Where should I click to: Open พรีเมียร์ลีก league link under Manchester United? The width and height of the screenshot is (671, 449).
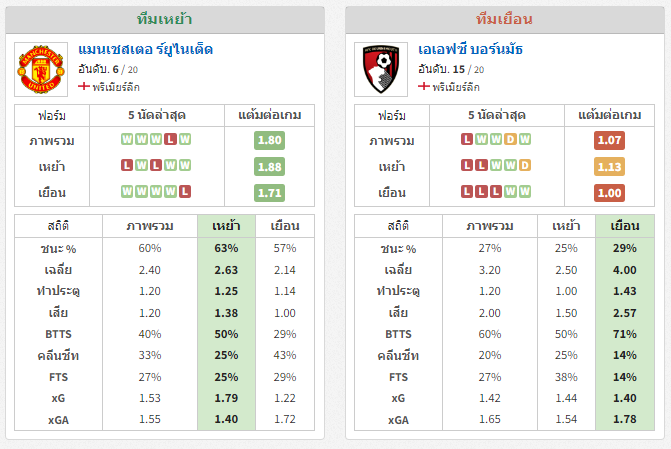click(x=116, y=87)
